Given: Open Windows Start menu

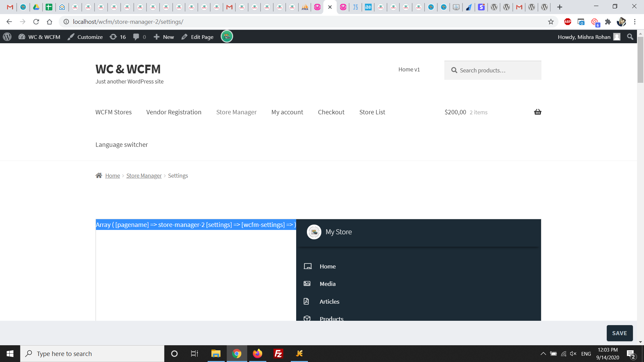Looking at the screenshot, I should pos(10,354).
